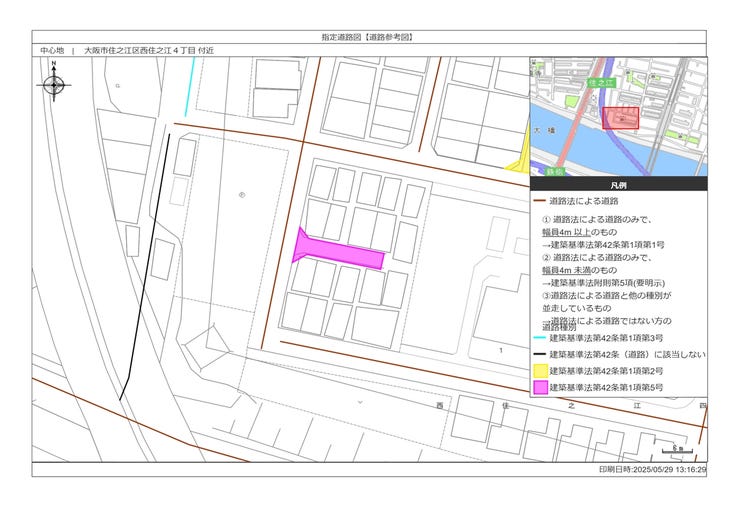Click the 指定道路図【道路参考図】 title
This screenshot has height=523, width=740.
point(368,36)
